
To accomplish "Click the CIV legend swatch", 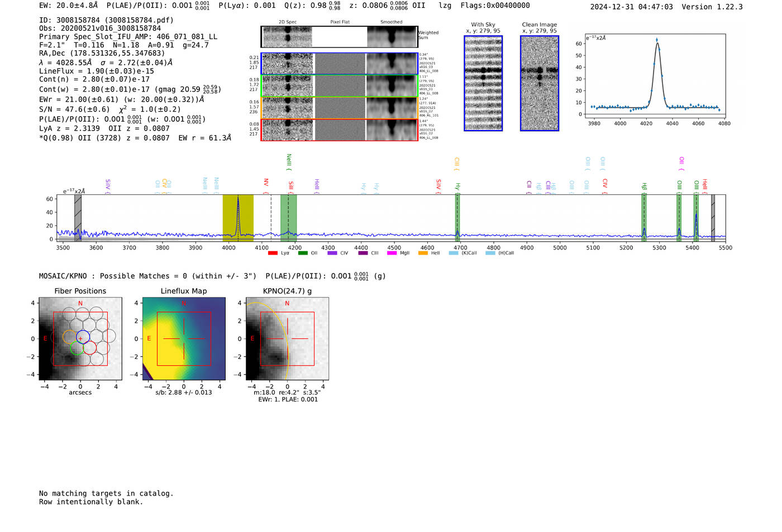I will point(332,253).
